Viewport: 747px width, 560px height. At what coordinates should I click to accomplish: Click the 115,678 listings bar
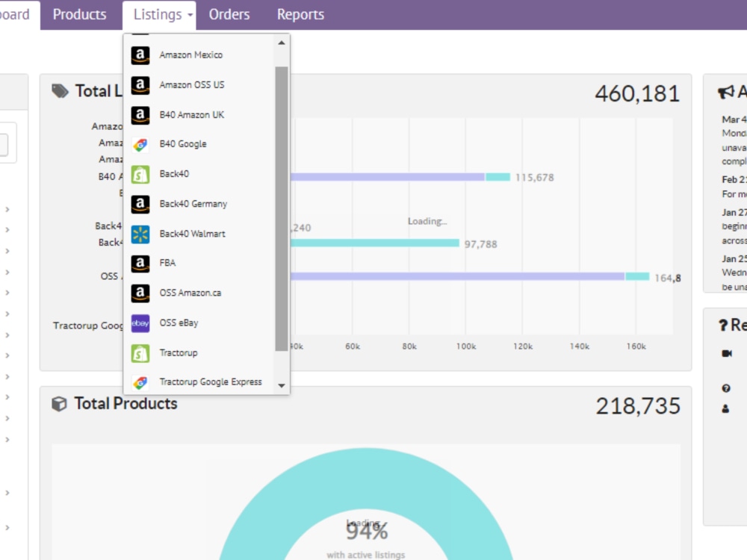(x=400, y=177)
